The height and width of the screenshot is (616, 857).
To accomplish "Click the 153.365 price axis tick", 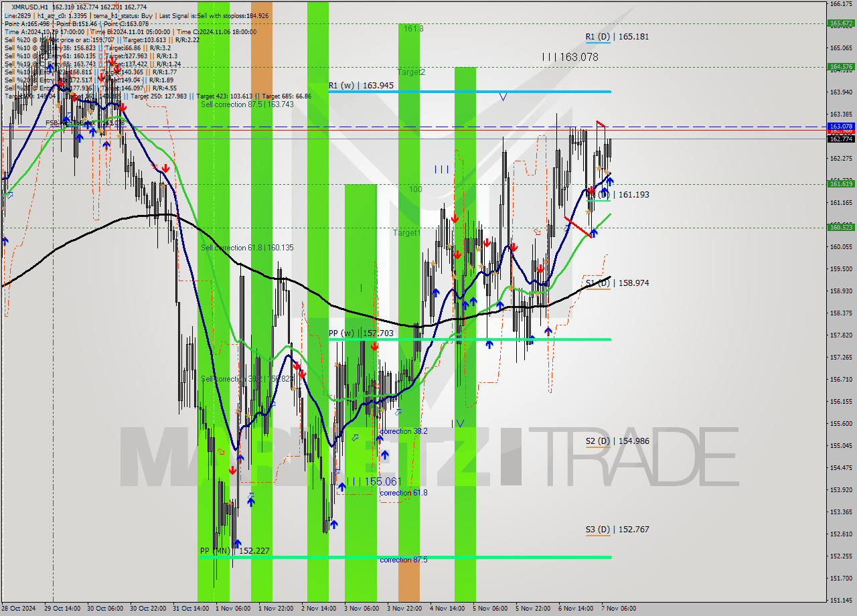I will click(841, 512).
